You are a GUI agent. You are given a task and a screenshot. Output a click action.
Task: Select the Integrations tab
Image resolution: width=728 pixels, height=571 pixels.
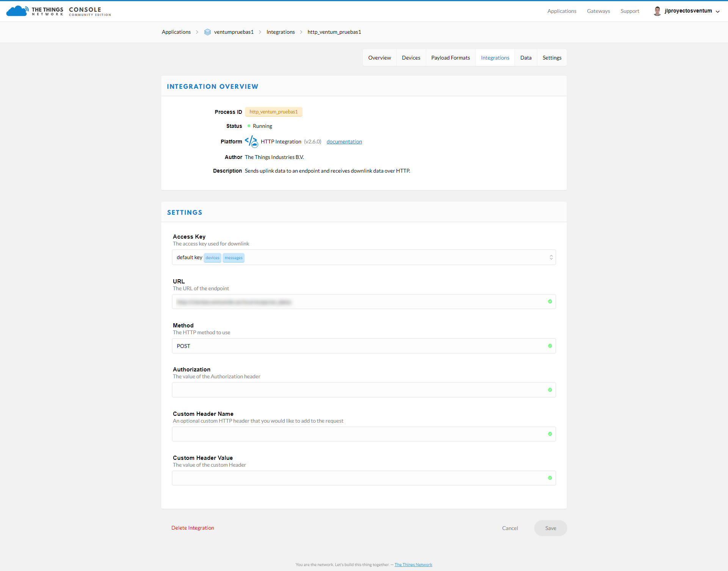coord(495,58)
